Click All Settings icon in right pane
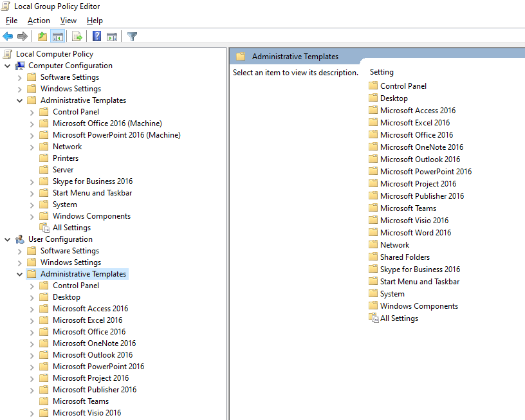Screen dimensions: 525x420 point(373,318)
